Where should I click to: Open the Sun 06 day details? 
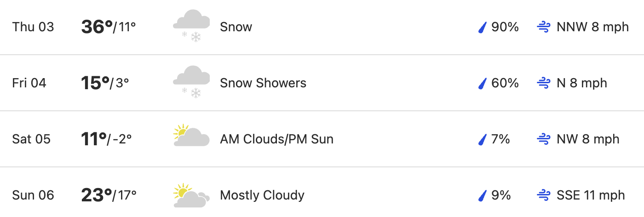coord(322,193)
